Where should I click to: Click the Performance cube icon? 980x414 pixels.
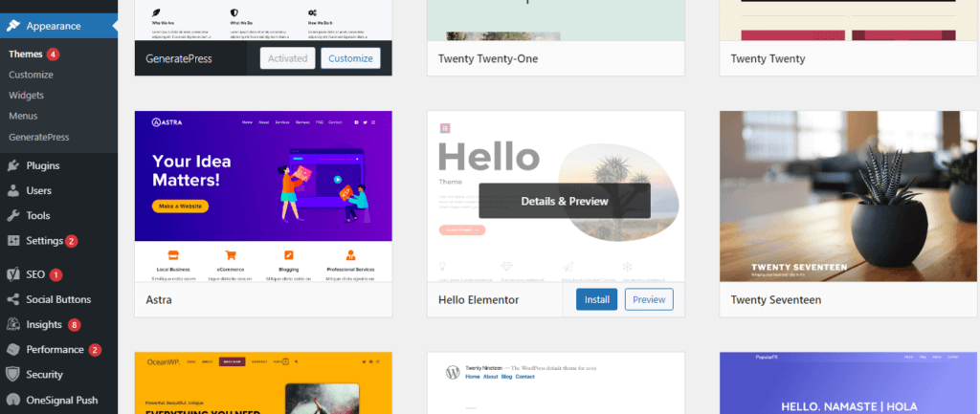(13, 350)
